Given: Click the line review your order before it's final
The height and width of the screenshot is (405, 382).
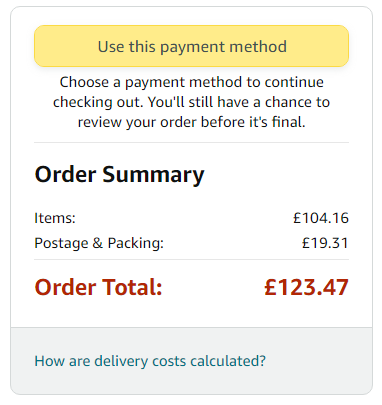Looking at the screenshot, I should point(191,122).
